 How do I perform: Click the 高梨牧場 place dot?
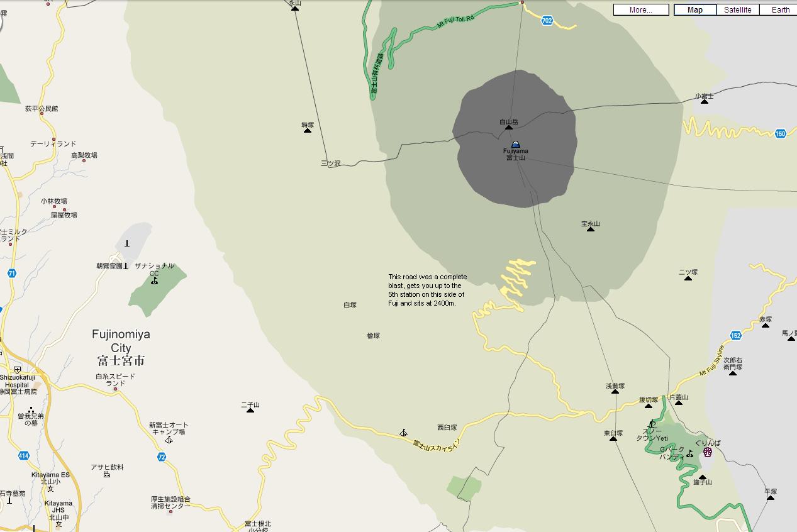tap(84, 161)
